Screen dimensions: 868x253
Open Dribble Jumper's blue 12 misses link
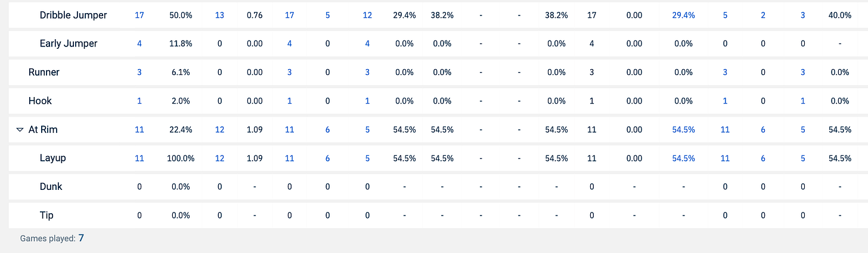click(x=367, y=15)
